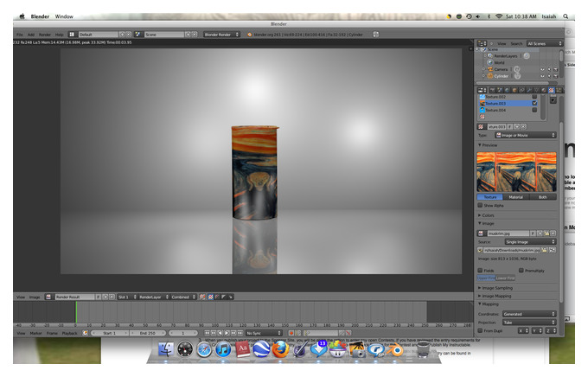Screen dimensions: 588x377
Task: Open Spotlight search magnifier in menu bar
Action: 566,16
